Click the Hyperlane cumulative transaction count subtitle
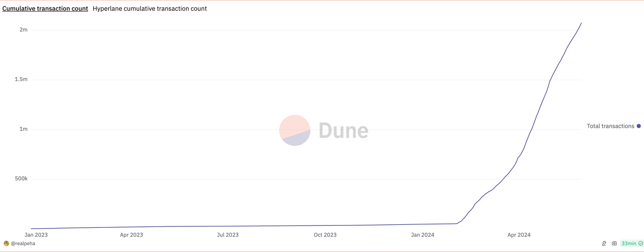This screenshot has width=644, height=252. coord(150,8)
